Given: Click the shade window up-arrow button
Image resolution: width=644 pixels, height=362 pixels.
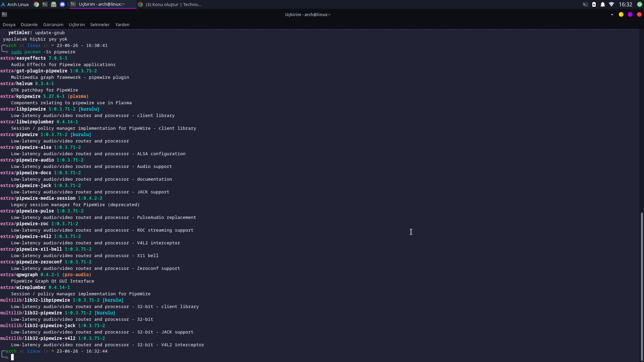Looking at the screenshot, I should coord(612,14).
